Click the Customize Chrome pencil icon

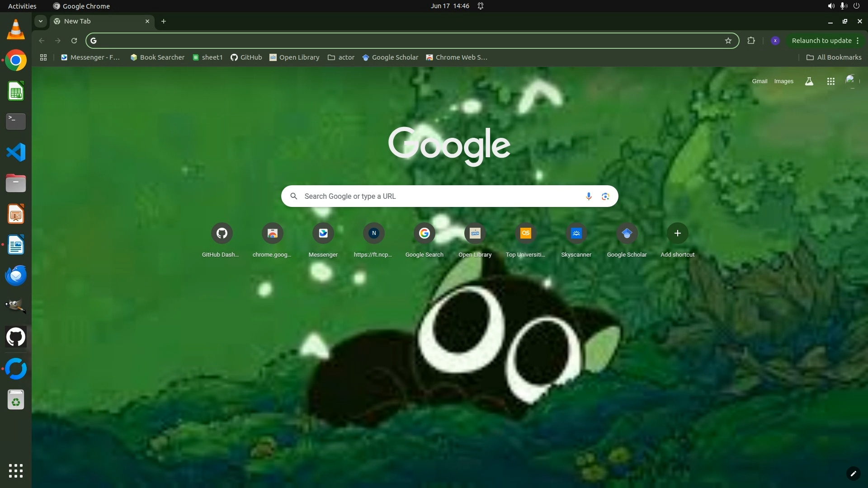click(x=853, y=474)
